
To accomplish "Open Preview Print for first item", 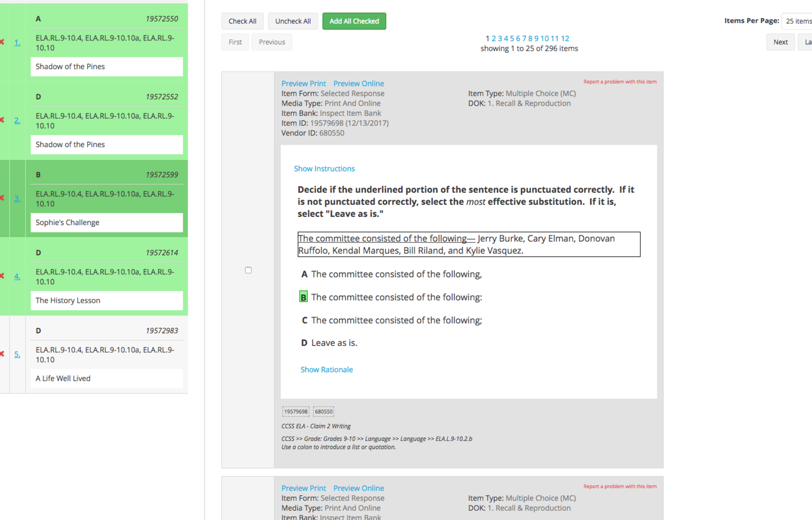I will click(x=303, y=84).
